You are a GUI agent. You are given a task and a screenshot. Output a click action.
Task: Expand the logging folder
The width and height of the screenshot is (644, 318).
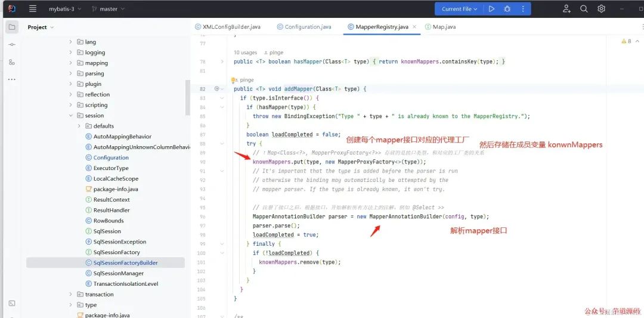click(70, 53)
